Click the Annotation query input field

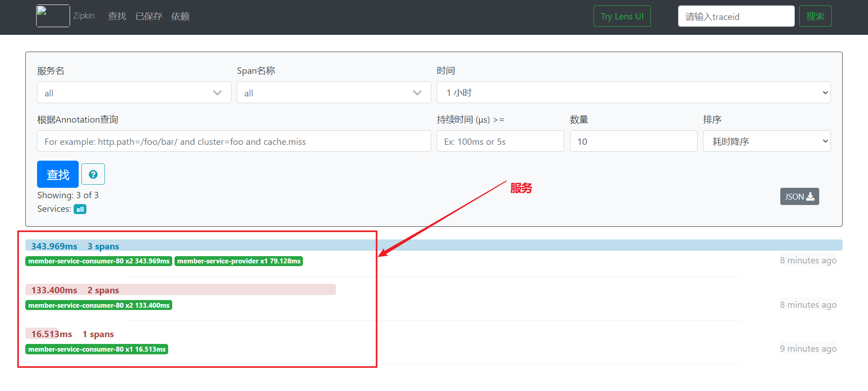(x=234, y=141)
